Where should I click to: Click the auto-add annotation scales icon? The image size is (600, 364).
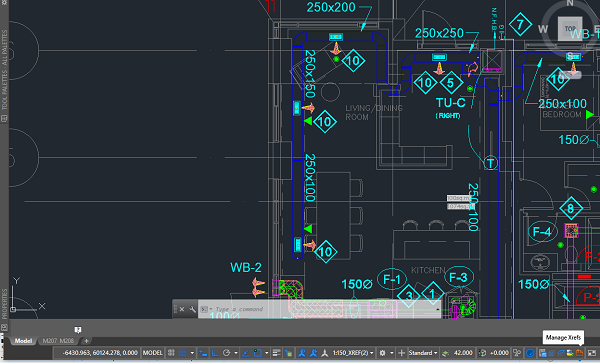tap(314, 353)
